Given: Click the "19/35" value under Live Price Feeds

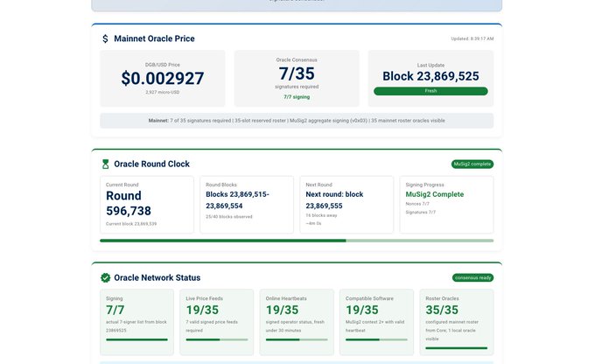Looking at the screenshot, I should [x=202, y=310].
